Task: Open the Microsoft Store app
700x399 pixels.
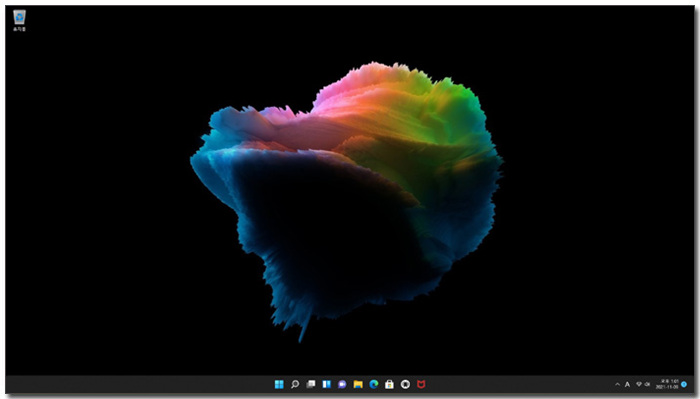Action: tap(389, 384)
